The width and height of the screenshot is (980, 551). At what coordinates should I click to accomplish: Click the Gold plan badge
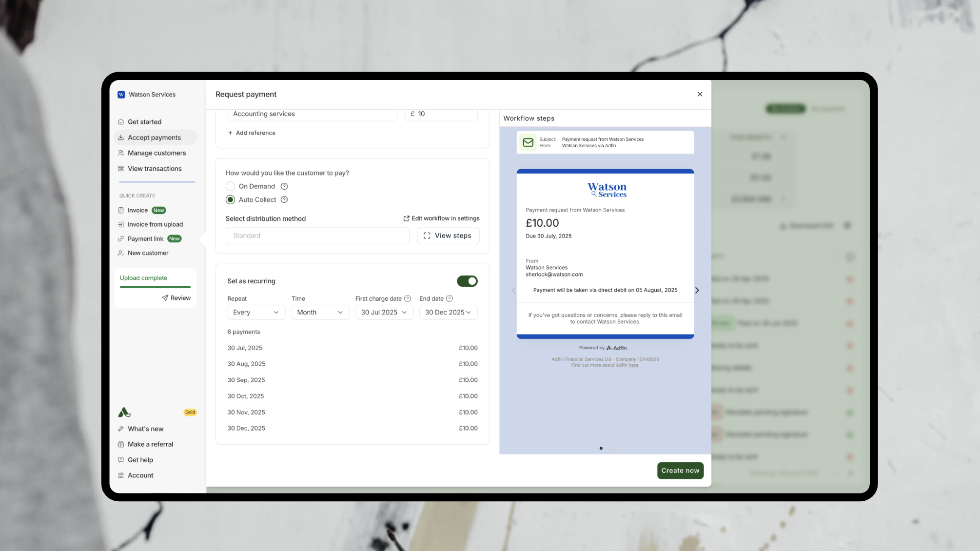pyautogui.click(x=190, y=412)
